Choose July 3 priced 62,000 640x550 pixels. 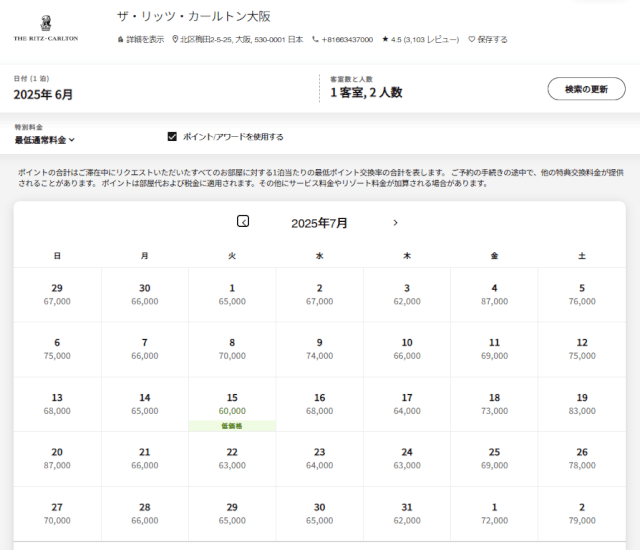coord(407,295)
